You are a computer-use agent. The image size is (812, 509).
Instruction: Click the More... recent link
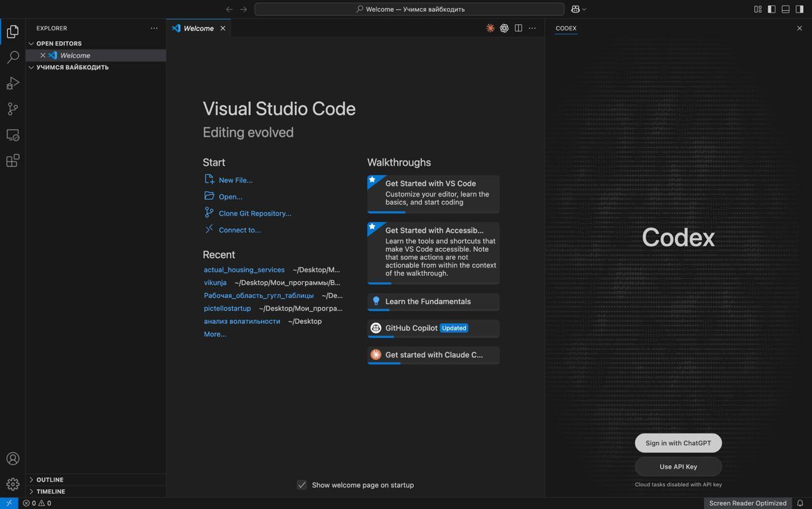[x=215, y=334]
